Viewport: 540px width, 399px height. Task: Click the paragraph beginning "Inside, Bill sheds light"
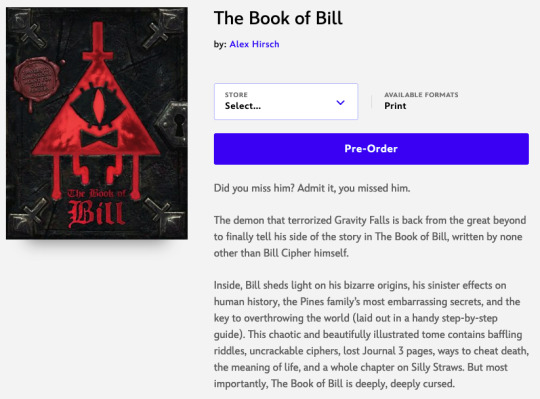tap(371, 334)
